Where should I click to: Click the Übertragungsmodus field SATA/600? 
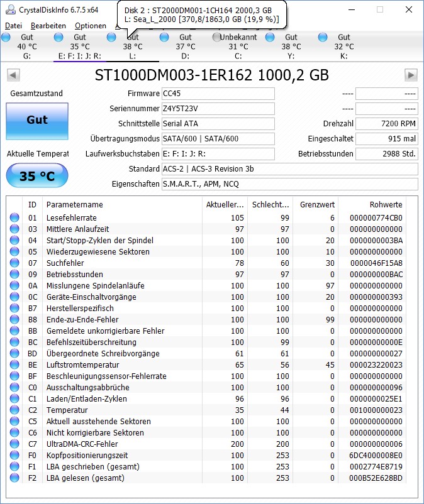[218, 139]
